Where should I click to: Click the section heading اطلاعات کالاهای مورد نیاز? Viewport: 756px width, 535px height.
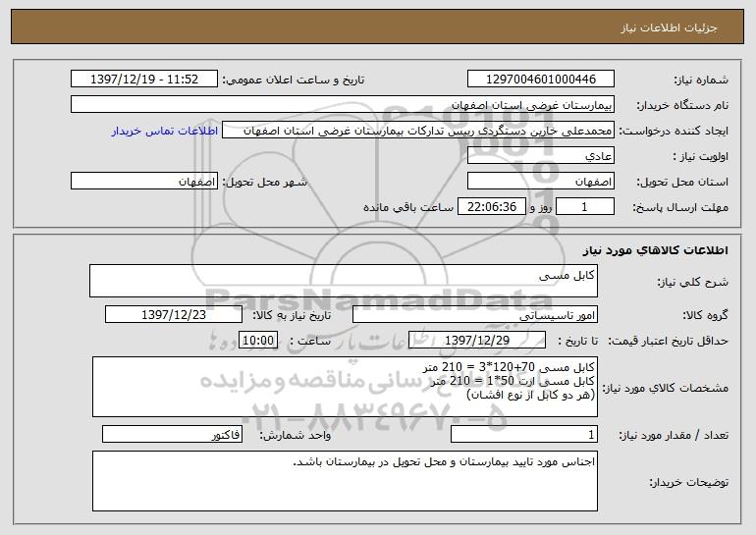pos(655,250)
